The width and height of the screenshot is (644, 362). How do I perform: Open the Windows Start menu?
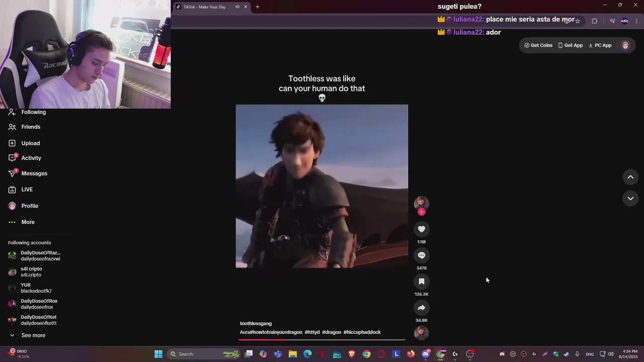click(x=158, y=354)
